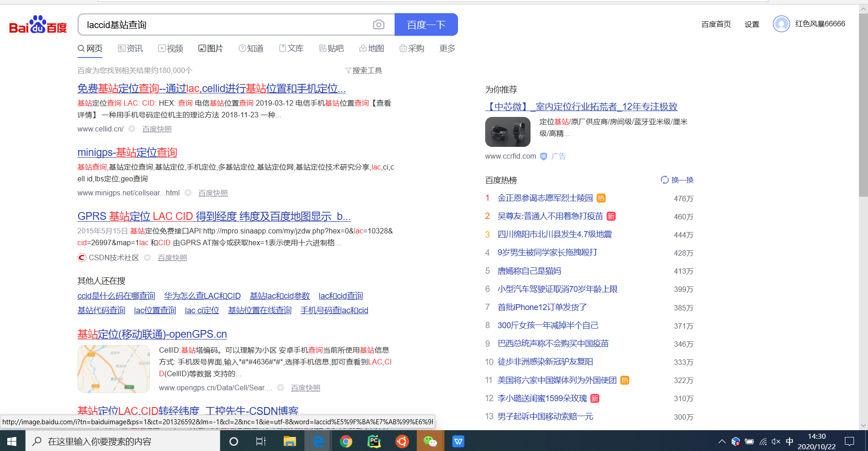This screenshot has width=868, height=451.
Task: Click the Windows taskbar search box
Action: click(x=123, y=441)
